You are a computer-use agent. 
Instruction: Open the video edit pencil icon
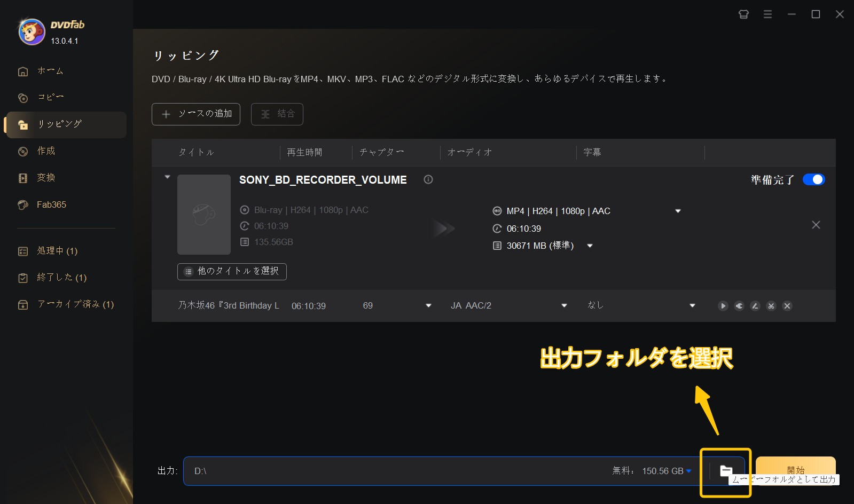(x=755, y=306)
